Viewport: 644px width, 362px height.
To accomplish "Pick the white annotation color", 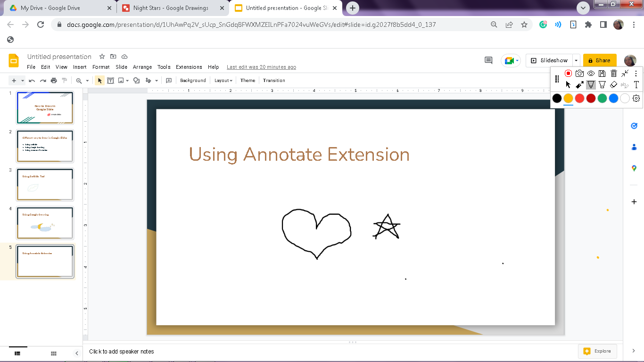I will 625,99.
